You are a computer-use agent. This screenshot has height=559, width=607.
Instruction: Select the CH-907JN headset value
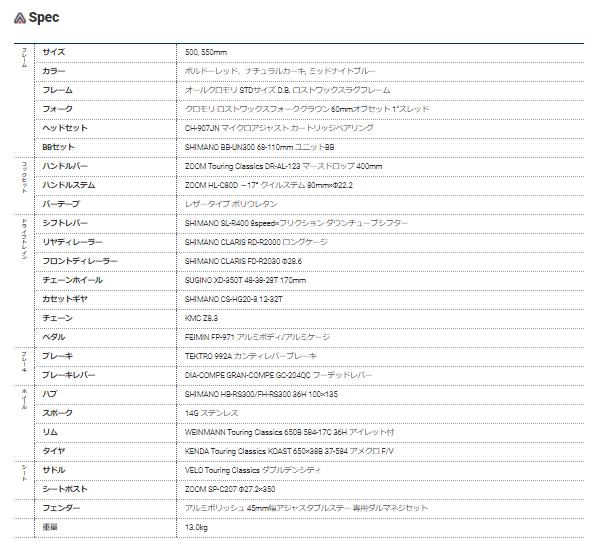click(279, 128)
